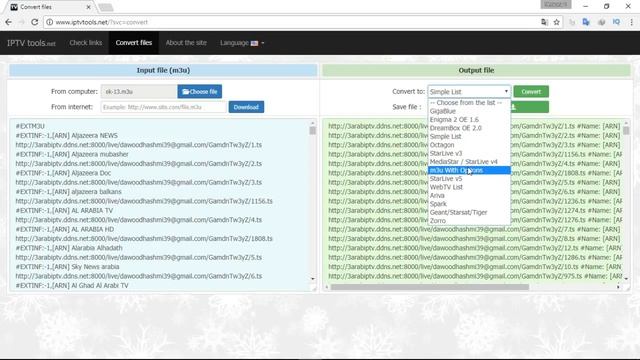Select StarLive v3 option
This screenshot has height=360, width=640.
tap(469, 153)
